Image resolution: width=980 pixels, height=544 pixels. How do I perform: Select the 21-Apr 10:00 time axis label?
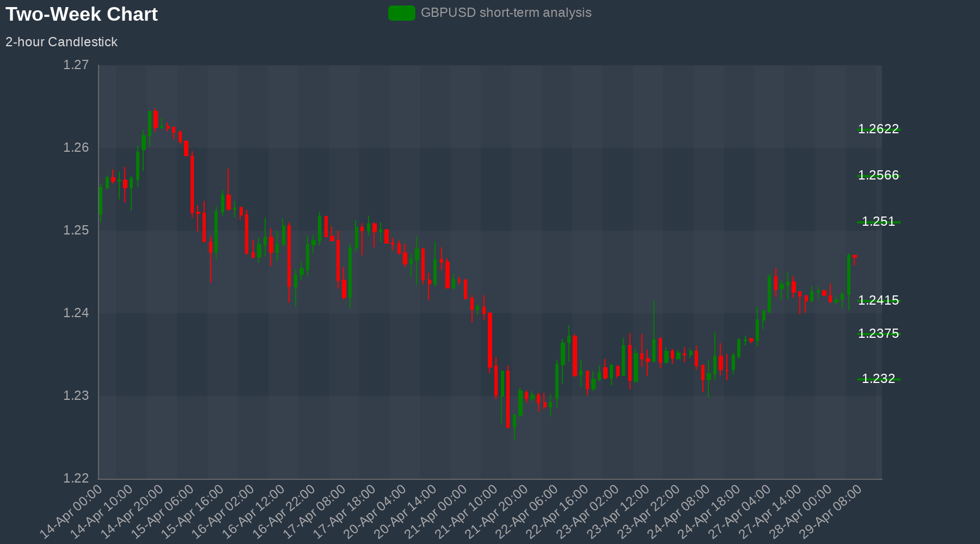point(467,511)
